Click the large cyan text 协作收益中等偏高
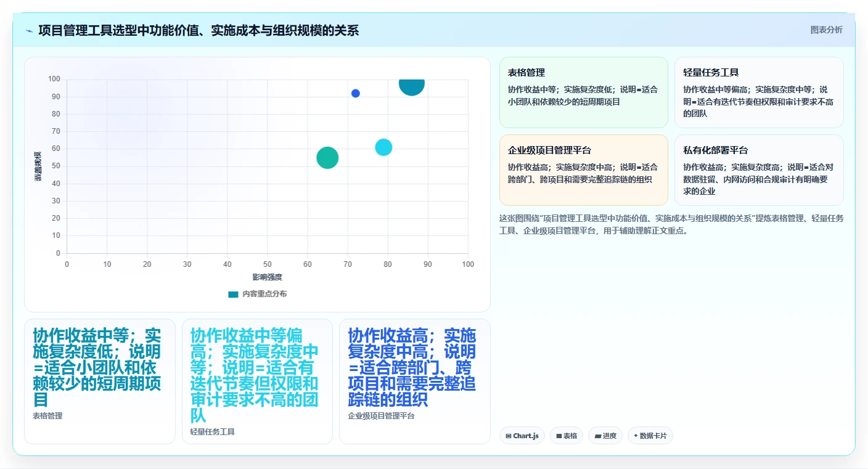 coord(255,376)
